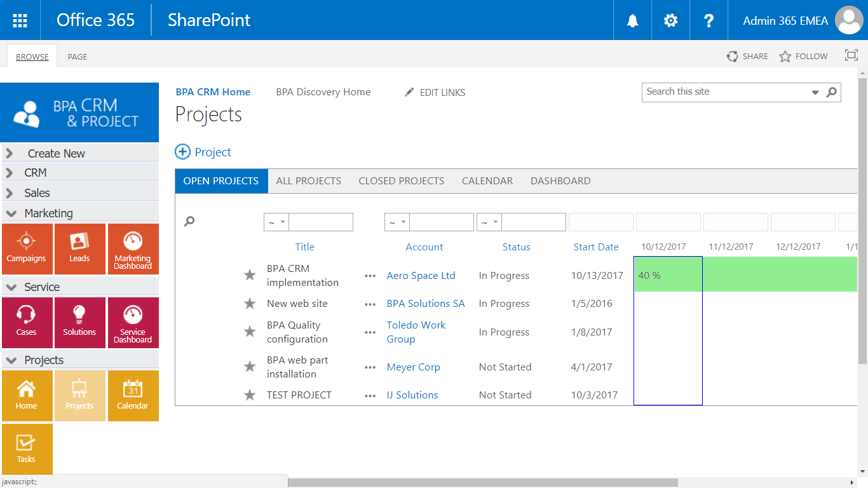Open the Service Dashboard tile
Screen dimensions: 868x488
point(133,323)
